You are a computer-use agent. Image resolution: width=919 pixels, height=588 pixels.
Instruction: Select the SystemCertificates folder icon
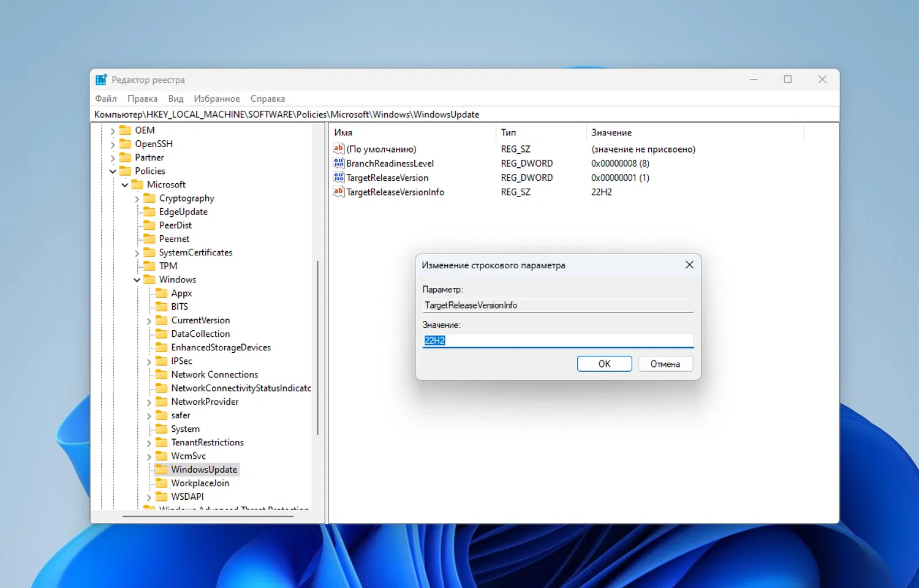click(149, 252)
